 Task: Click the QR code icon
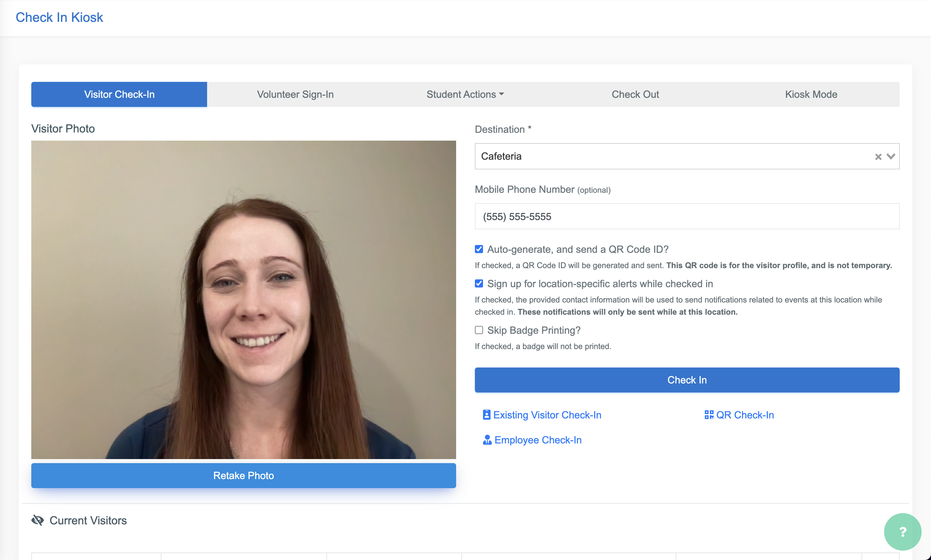pos(709,415)
